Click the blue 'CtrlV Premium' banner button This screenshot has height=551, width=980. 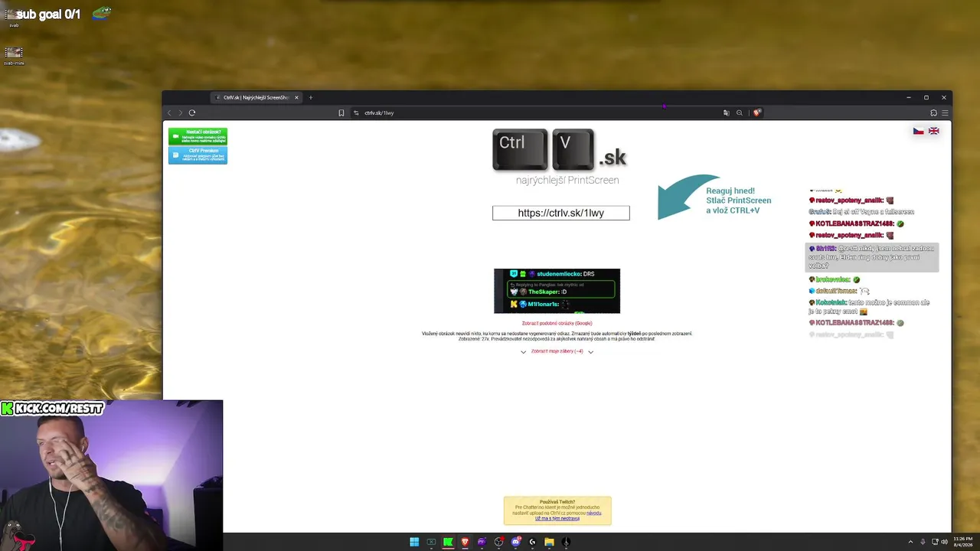198,155
